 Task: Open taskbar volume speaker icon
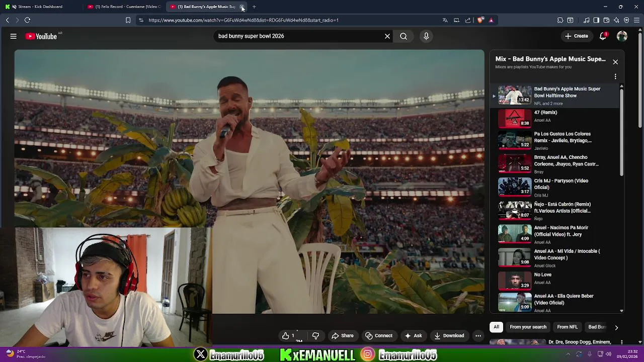(608, 354)
